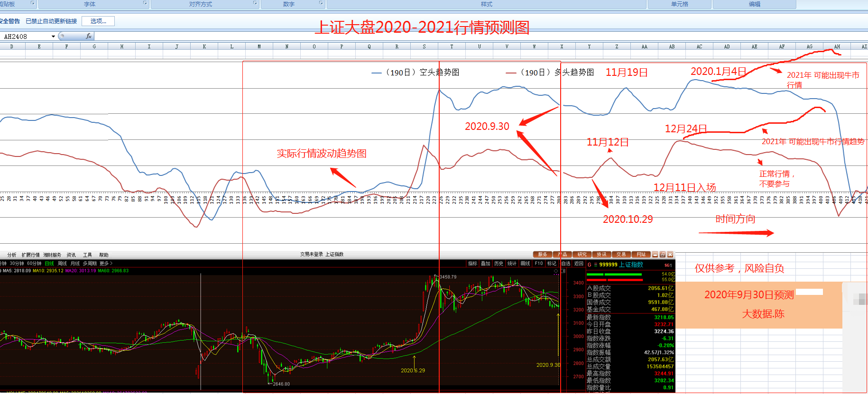Click the 总成交量 value 153504457
This screenshot has width=868, height=394.
pos(660,367)
